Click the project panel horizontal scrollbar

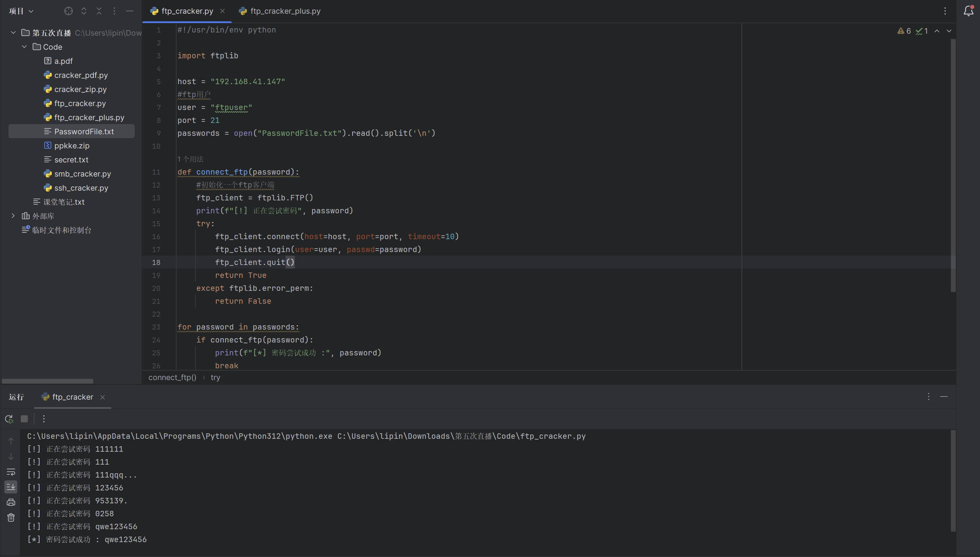[47, 381]
